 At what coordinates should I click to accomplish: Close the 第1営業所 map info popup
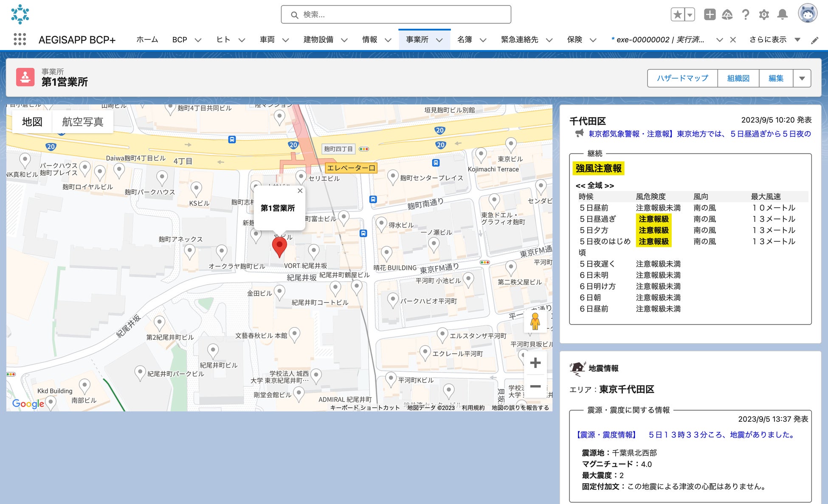tap(300, 191)
